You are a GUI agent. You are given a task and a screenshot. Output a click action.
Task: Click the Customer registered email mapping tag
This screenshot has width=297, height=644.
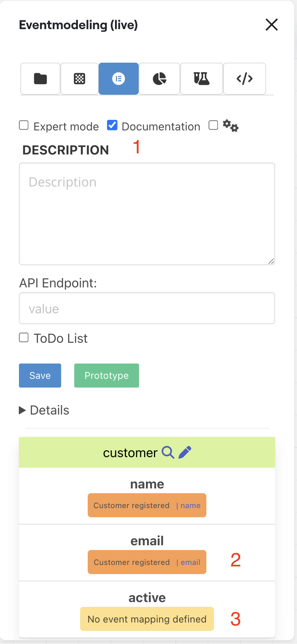coord(147,562)
